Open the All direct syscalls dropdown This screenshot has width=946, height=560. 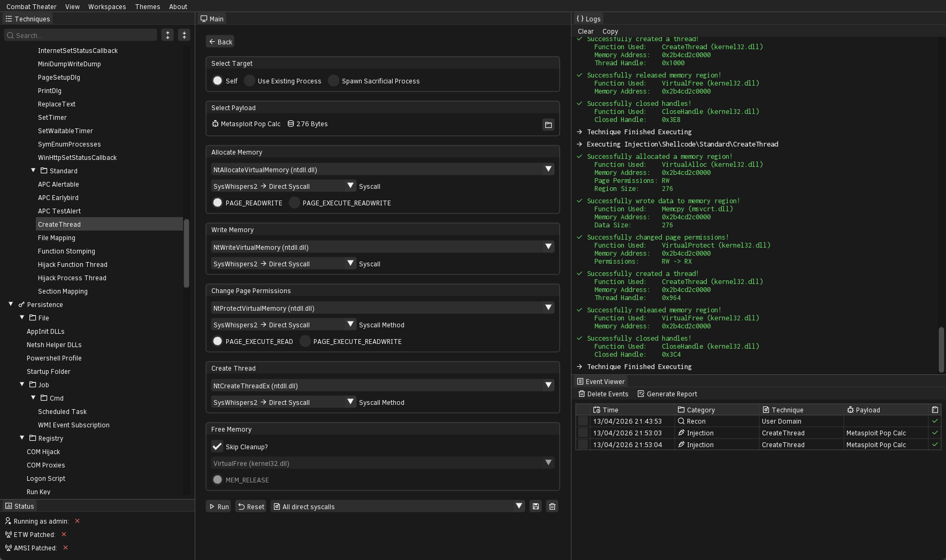(518, 506)
